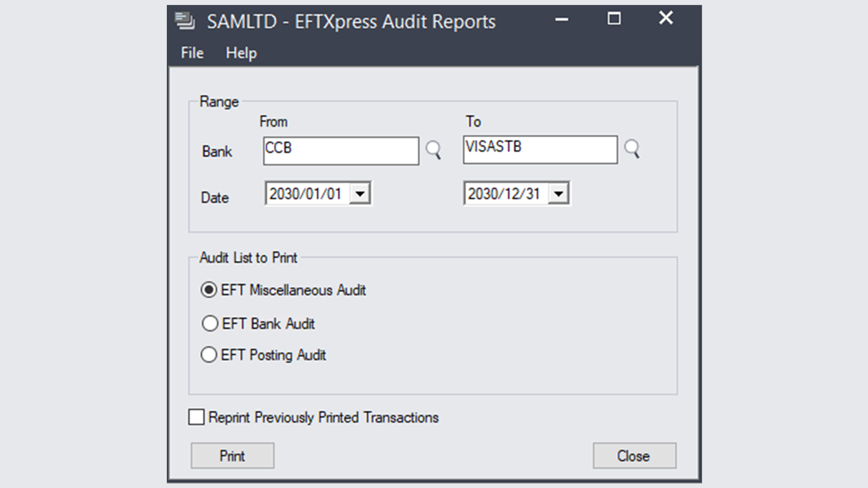Click the Close button
Viewport: 868px width, 488px height.
click(x=634, y=455)
